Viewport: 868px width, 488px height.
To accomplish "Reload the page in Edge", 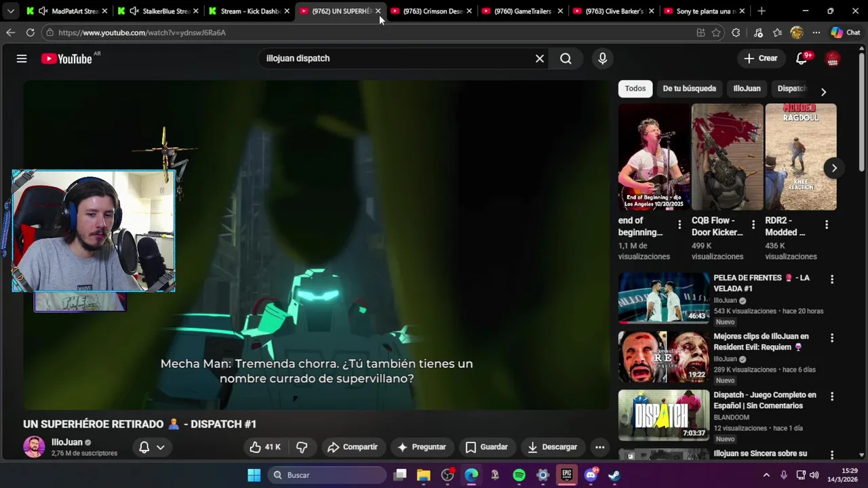I will 30,33.
